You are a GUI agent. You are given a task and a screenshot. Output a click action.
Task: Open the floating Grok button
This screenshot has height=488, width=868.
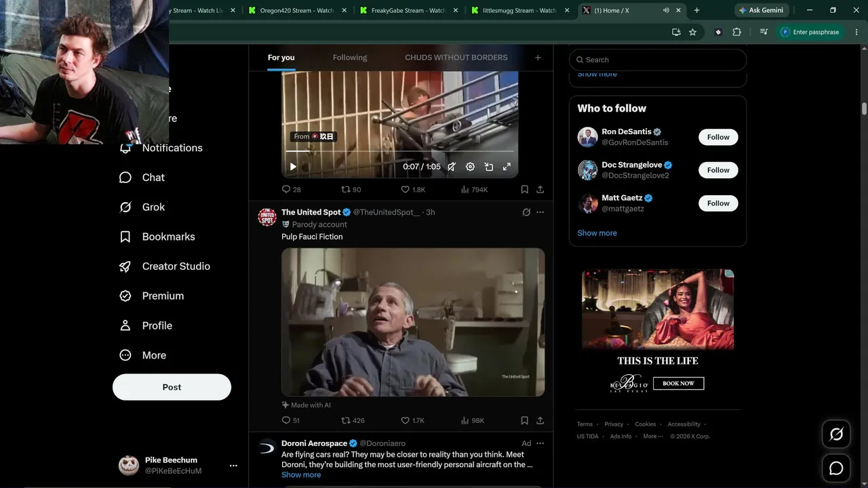(x=836, y=434)
